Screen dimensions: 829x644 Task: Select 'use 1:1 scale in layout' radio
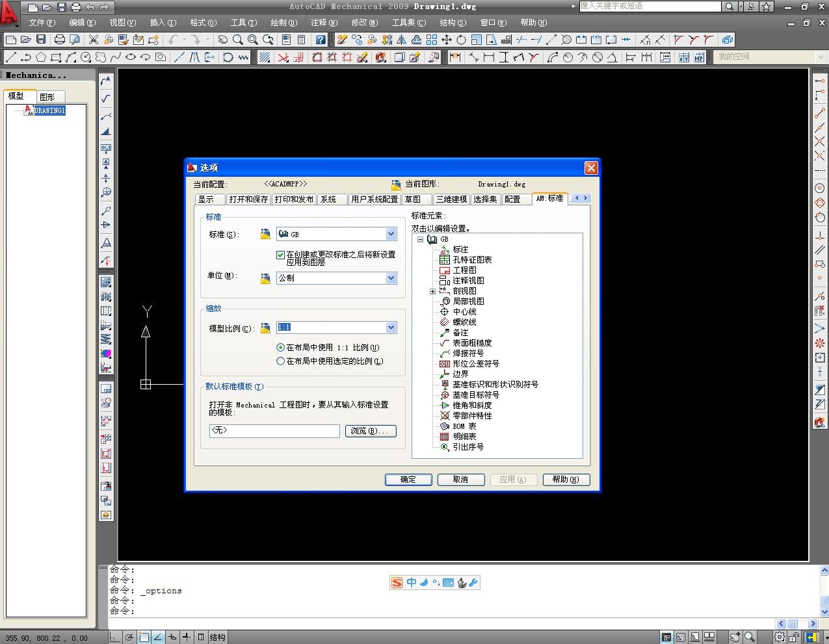[x=281, y=348]
